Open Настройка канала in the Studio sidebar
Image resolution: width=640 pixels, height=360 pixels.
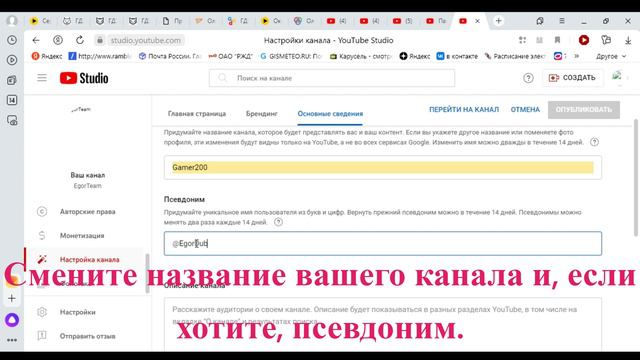pos(89,260)
